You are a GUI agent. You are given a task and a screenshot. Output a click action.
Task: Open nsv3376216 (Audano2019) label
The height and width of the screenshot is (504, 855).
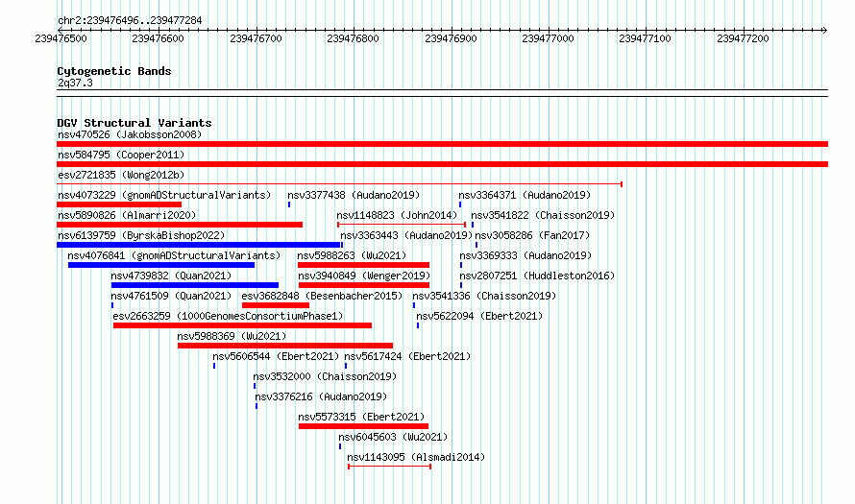coord(321,396)
